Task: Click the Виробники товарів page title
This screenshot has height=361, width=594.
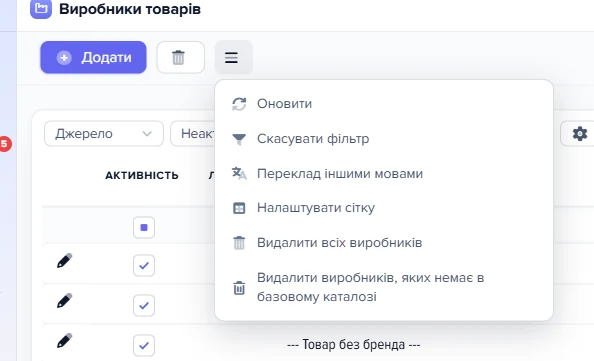Action: (x=130, y=9)
